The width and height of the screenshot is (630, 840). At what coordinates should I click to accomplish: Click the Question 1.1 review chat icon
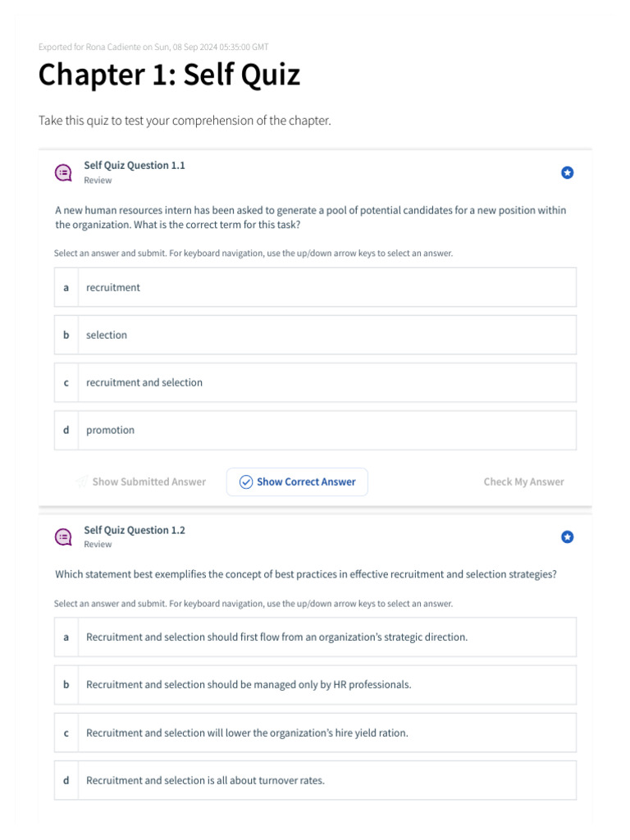63,172
